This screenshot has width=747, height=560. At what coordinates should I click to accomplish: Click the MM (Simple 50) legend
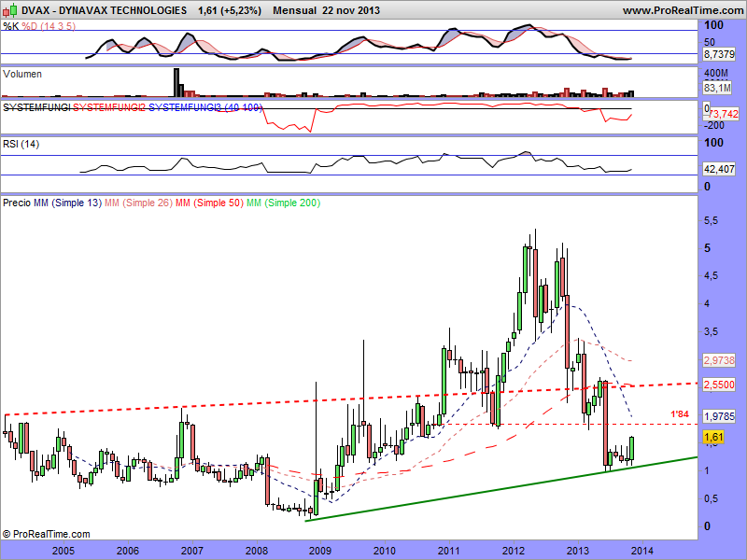tap(209, 203)
